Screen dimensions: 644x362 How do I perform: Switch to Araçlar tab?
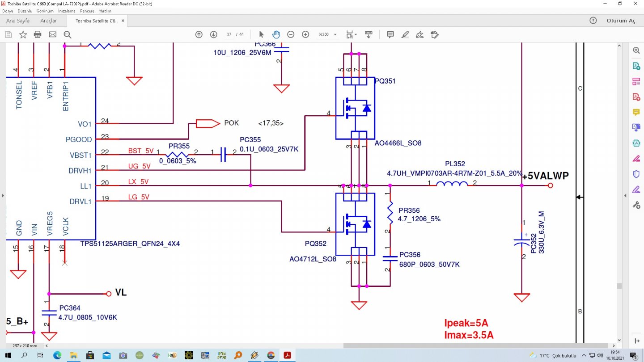(x=49, y=21)
